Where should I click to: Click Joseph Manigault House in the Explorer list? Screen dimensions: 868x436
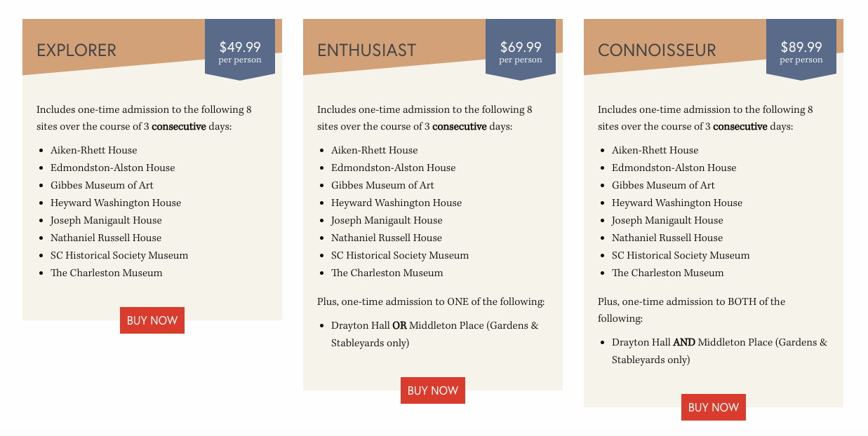(x=106, y=220)
